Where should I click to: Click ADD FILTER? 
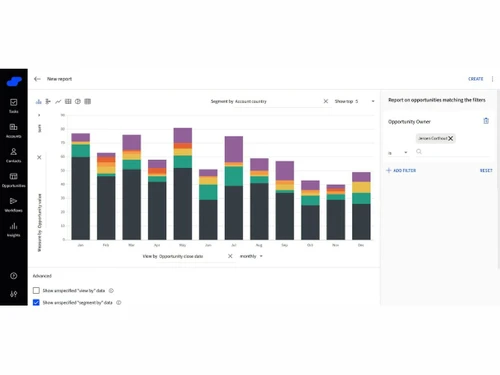(x=401, y=170)
